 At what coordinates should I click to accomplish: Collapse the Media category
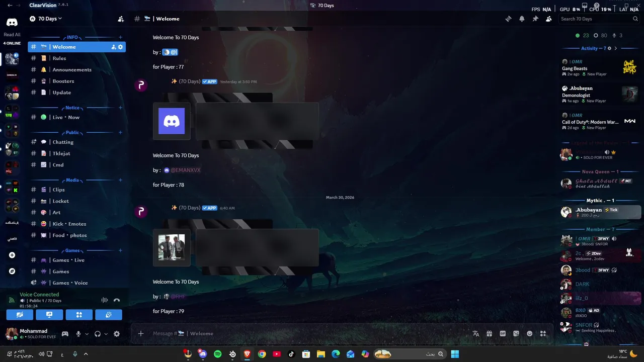(72, 180)
